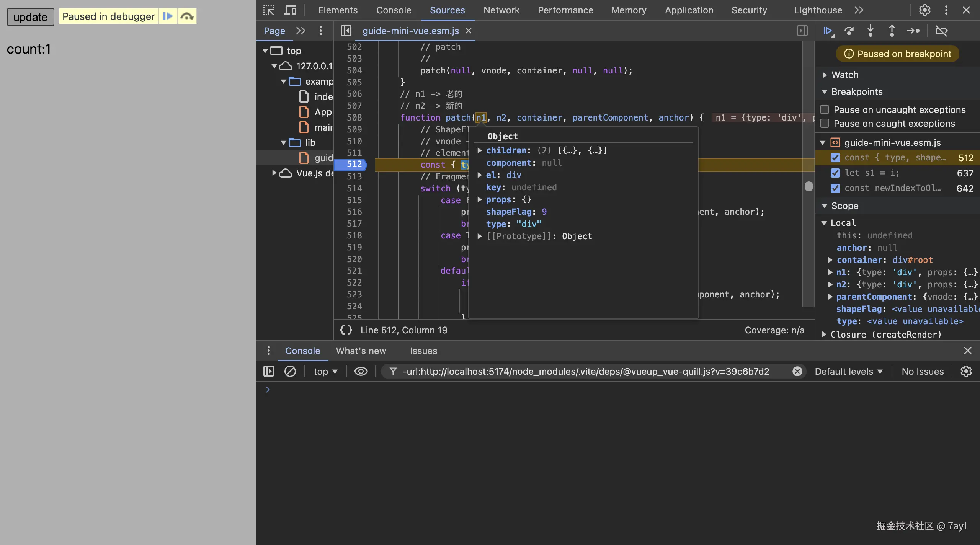This screenshot has height=545, width=980.
Task: Enable Pause on uncaught exceptions
Action: coord(825,110)
